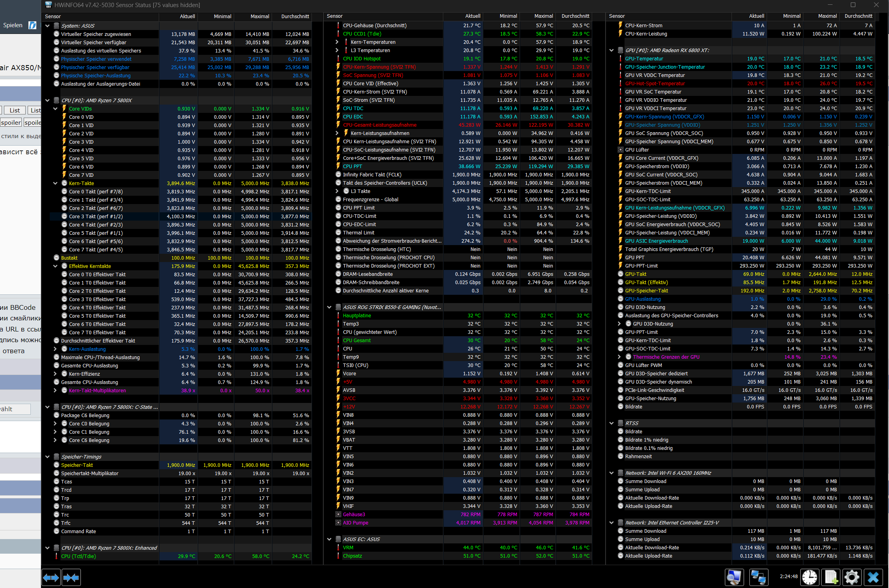Reset elapsed time with clock icon
This screenshot has width=889, height=588.
[x=809, y=577]
